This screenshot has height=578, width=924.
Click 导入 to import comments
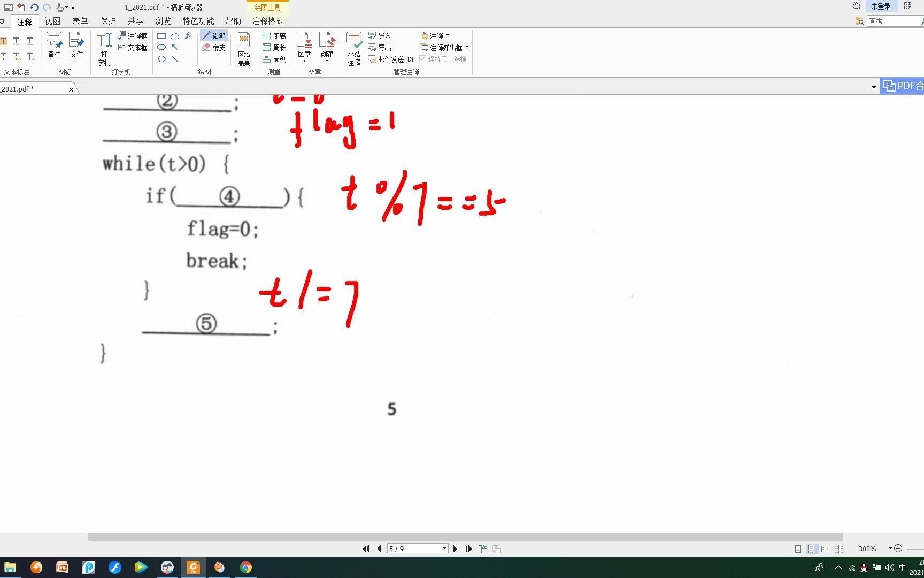[380, 36]
